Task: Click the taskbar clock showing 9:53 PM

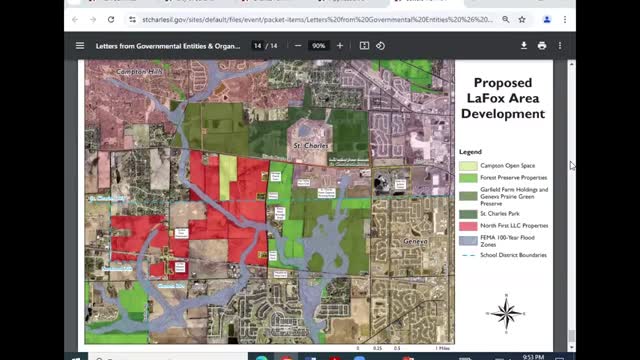Action: pyautogui.click(x=533, y=357)
